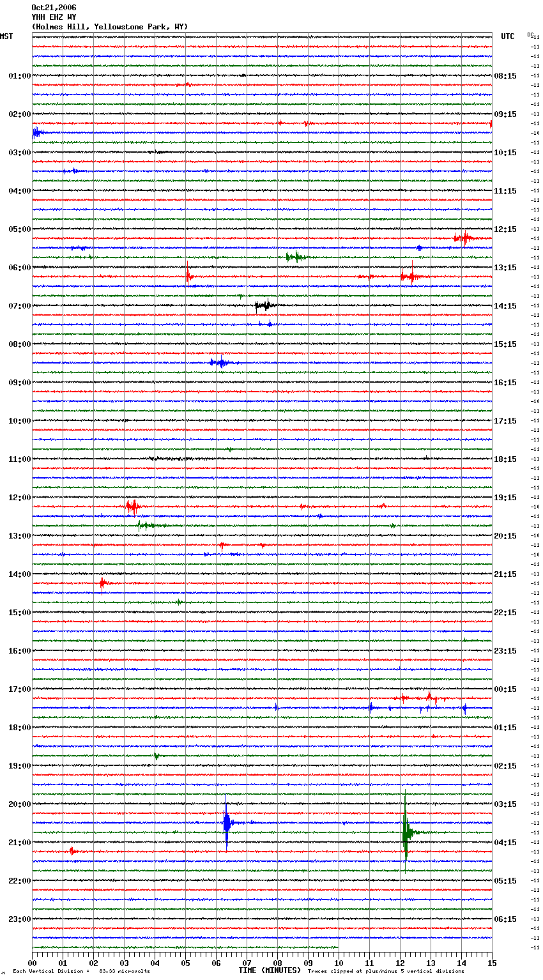Select the 04:00 MST row label
Image resolution: width=543 pixels, height=980 pixels.
click(x=20, y=191)
